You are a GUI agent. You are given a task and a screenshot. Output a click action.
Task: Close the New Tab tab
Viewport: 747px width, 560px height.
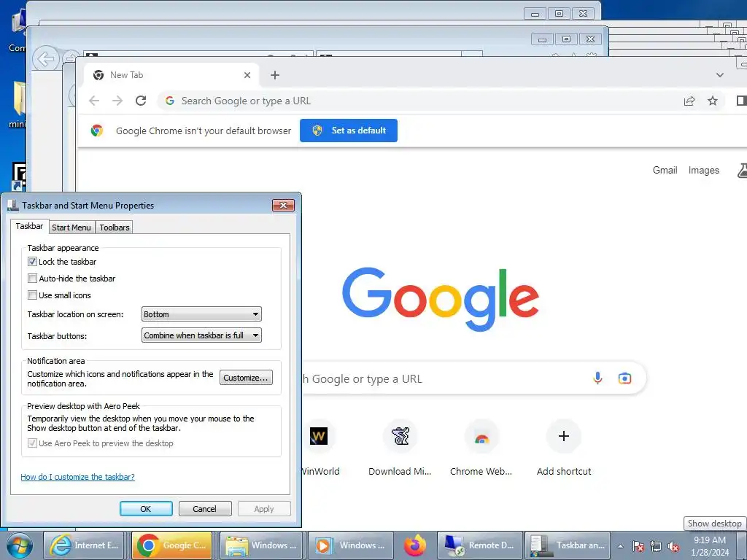click(x=247, y=75)
